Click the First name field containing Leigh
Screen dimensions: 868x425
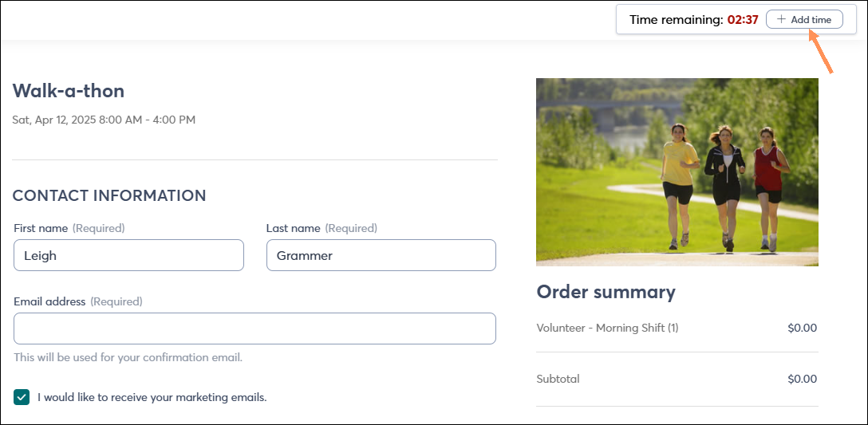(x=128, y=255)
